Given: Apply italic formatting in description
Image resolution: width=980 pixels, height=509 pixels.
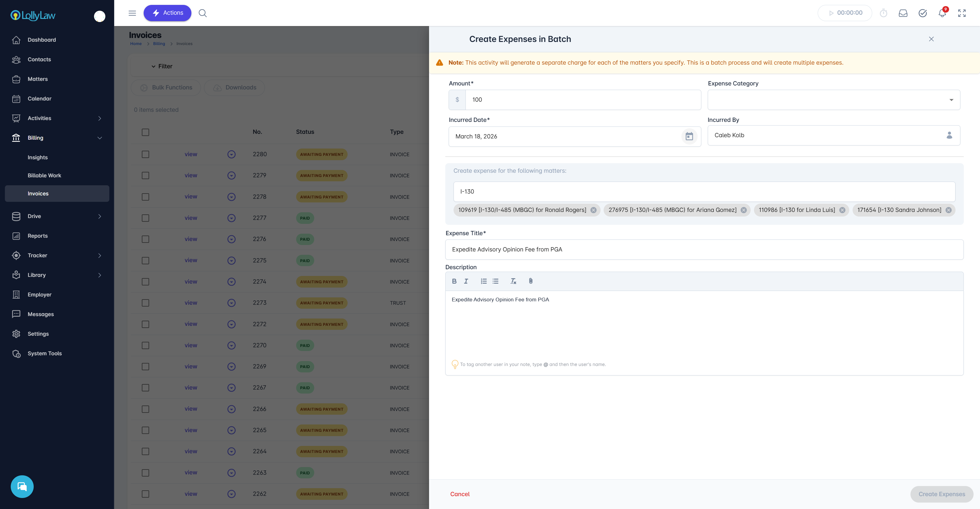Looking at the screenshot, I should (x=466, y=281).
